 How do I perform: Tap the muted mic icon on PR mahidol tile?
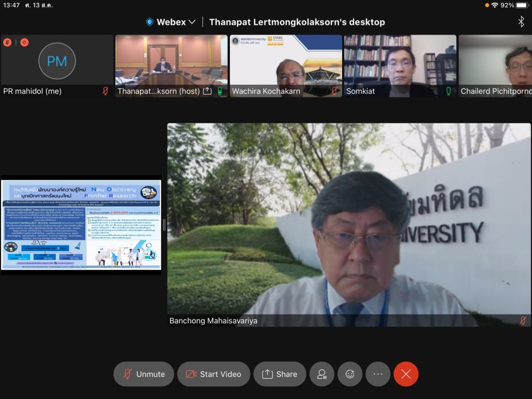point(105,91)
